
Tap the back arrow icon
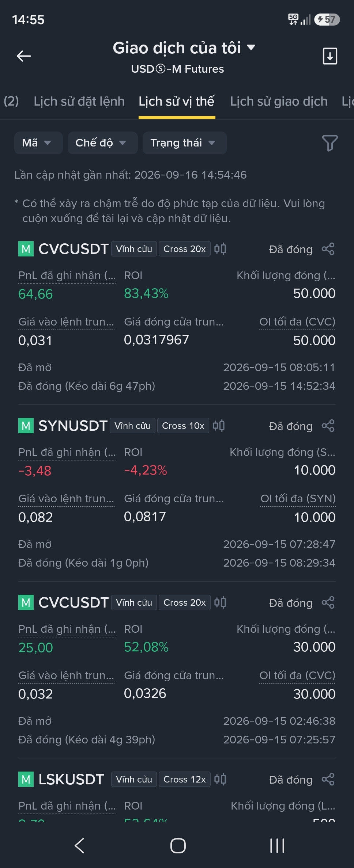point(24,56)
